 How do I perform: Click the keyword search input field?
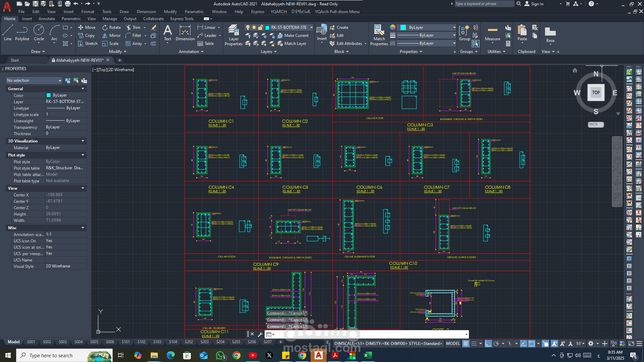coord(484,4)
